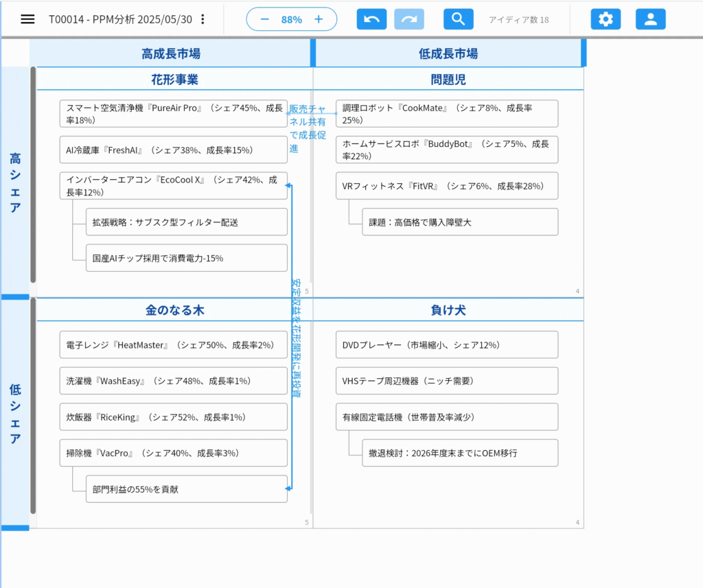This screenshot has width=703, height=588.
Task: Zoom out with the minus button
Action: click(264, 19)
